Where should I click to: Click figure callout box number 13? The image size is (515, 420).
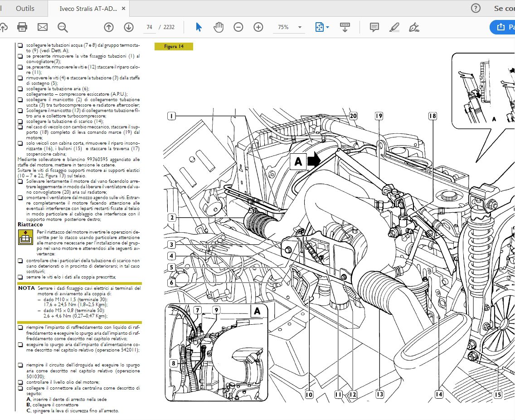click(380, 395)
